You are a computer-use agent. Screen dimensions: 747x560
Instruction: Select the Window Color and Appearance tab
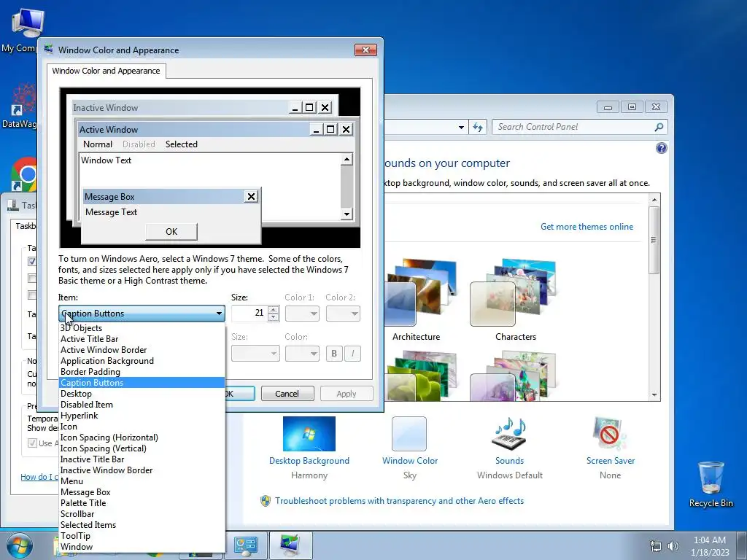(x=107, y=71)
